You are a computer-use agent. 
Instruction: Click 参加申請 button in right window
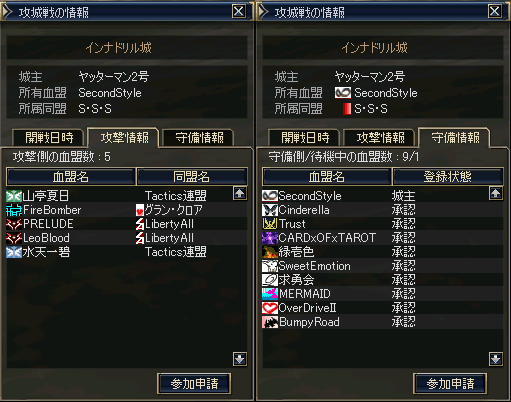[x=450, y=384]
